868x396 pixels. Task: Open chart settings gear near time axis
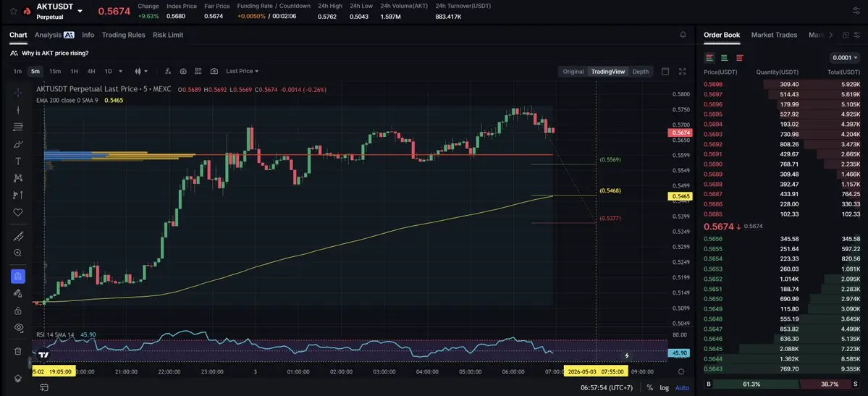(681, 371)
